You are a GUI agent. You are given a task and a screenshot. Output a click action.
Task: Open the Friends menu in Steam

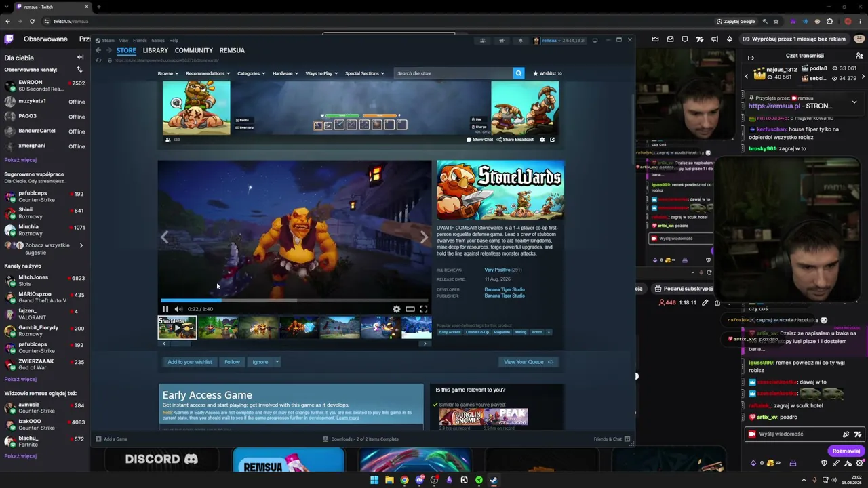[140, 41]
